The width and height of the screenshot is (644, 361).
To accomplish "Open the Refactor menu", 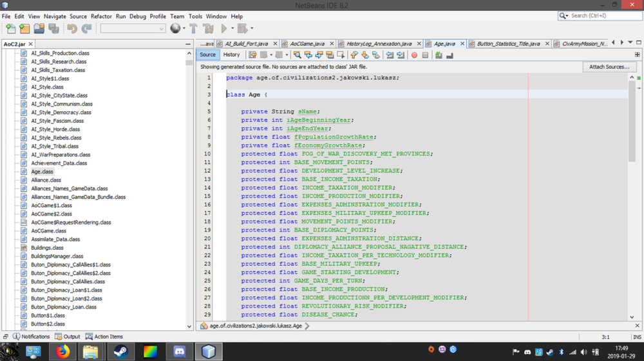I will tap(101, 17).
